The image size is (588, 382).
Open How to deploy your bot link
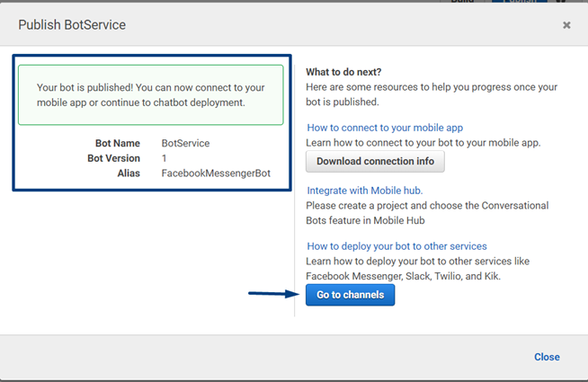396,245
